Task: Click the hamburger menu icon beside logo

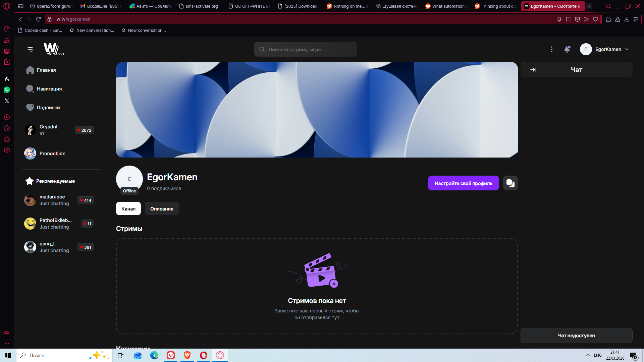Action: pos(30,49)
